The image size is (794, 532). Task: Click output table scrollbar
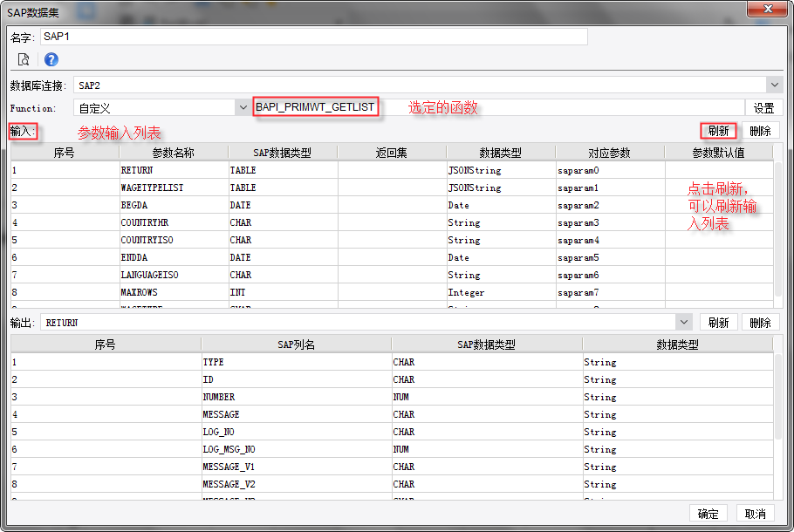pyautogui.click(x=778, y=395)
